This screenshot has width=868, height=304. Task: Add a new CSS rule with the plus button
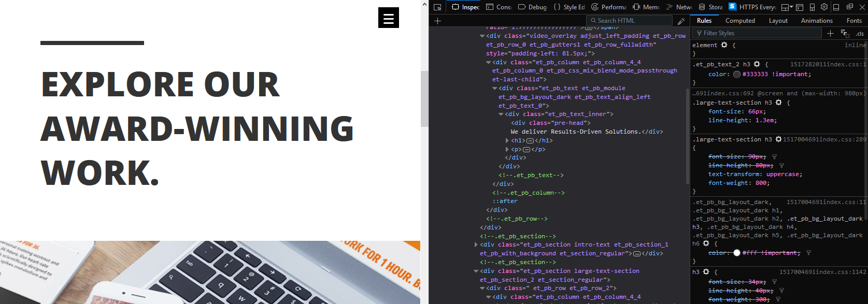pyautogui.click(x=830, y=33)
